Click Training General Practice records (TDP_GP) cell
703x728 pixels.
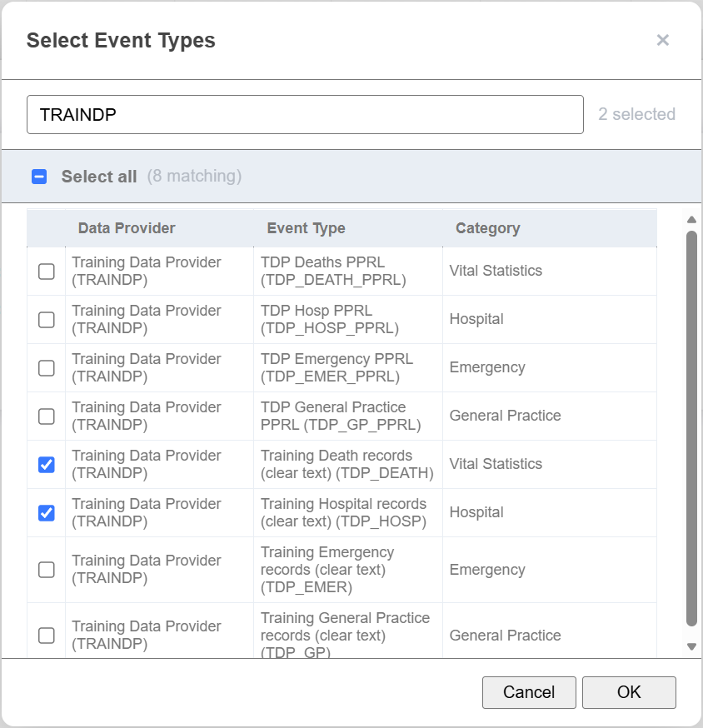click(348, 631)
